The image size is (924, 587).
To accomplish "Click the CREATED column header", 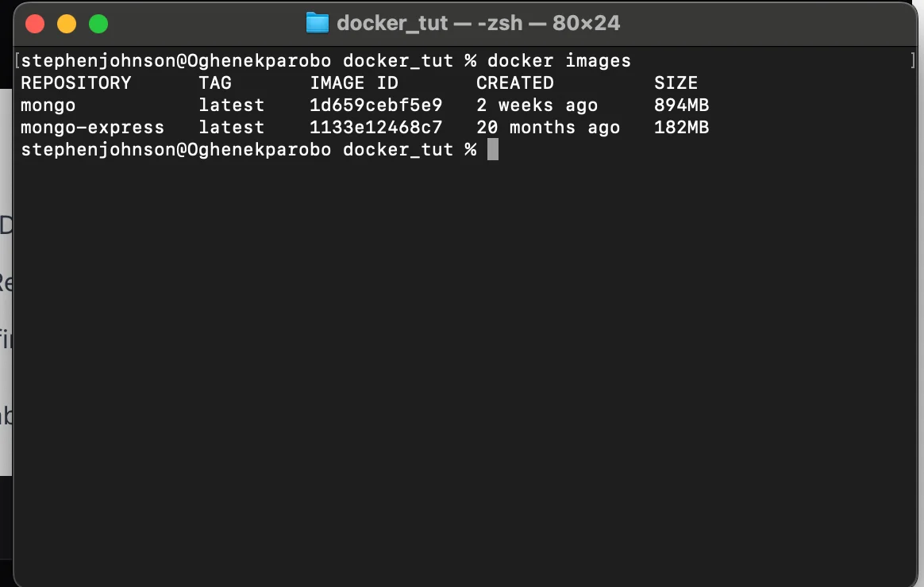I will (514, 83).
